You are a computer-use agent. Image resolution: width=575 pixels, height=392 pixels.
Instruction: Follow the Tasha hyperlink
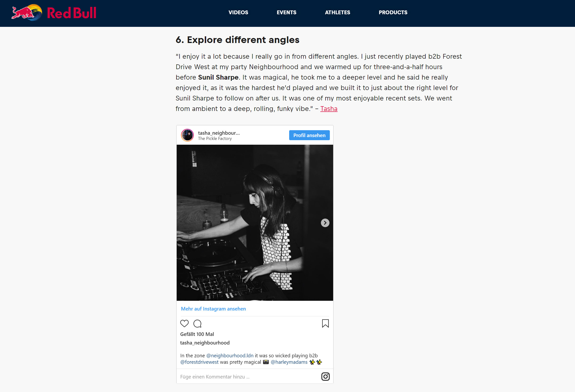click(x=329, y=109)
